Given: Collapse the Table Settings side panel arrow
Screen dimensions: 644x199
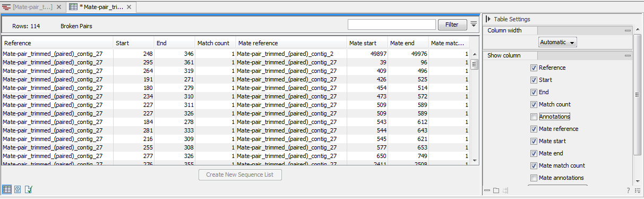Looking at the screenshot, I should click(488, 19).
